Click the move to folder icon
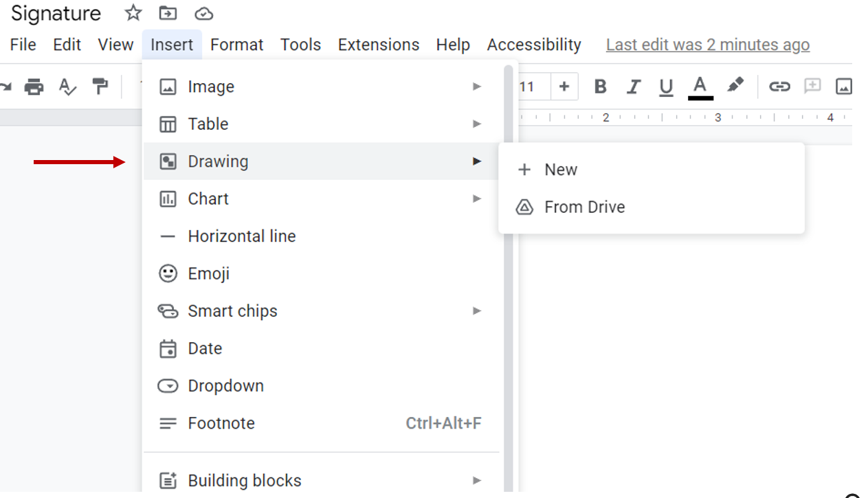 click(168, 13)
